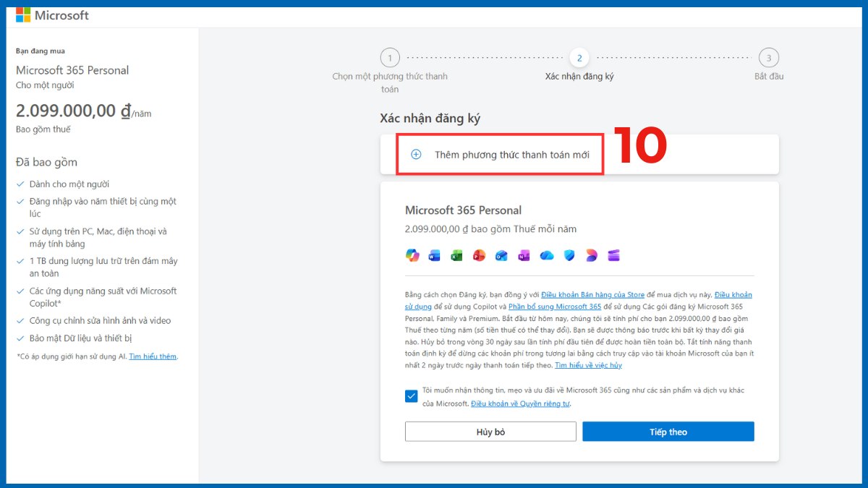The width and height of the screenshot is (868, 488).
Task: Click the Clipchamp app icon
Action: [614, 255]
